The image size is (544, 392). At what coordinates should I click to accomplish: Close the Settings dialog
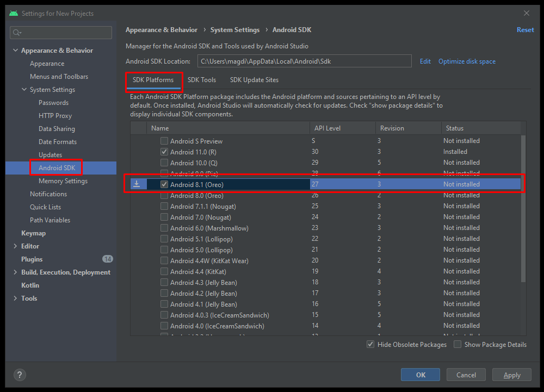[x=527, y=13]
